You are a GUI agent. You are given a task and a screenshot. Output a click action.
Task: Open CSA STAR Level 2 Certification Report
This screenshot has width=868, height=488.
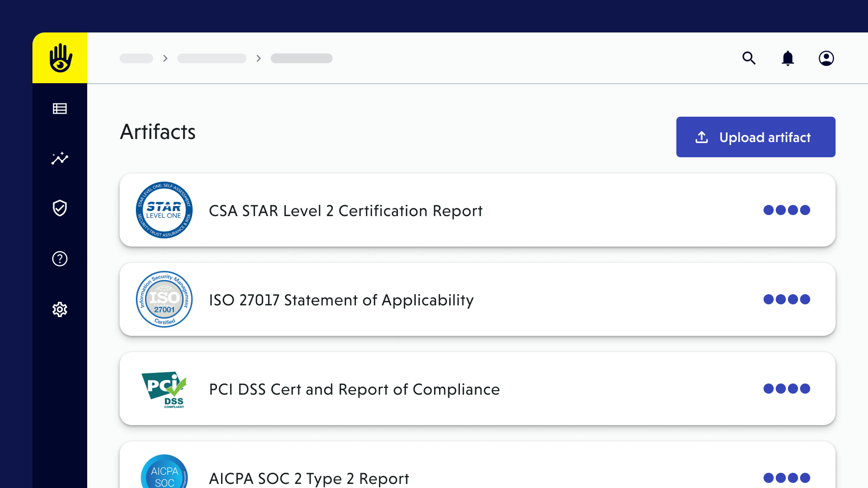(345, 211)
